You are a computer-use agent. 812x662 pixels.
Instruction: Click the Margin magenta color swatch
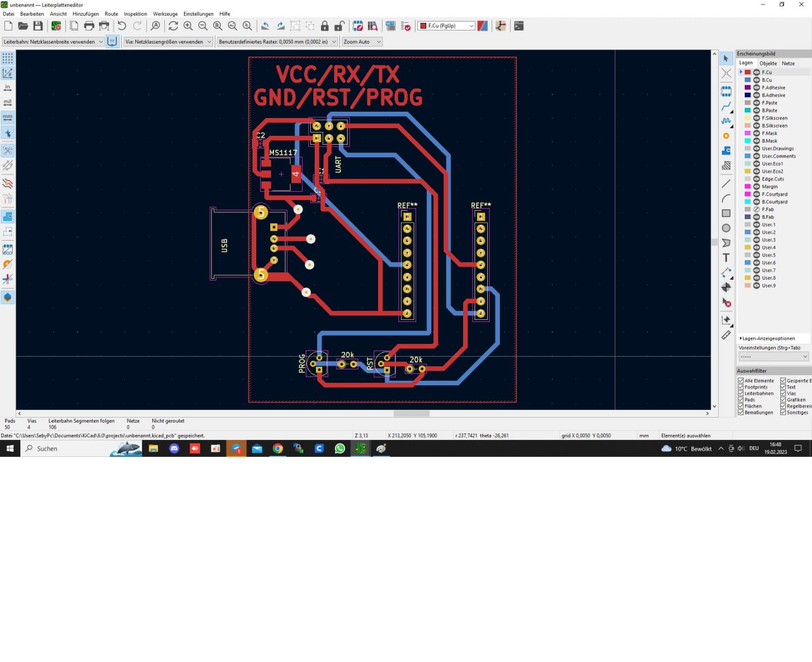(748, 187)
